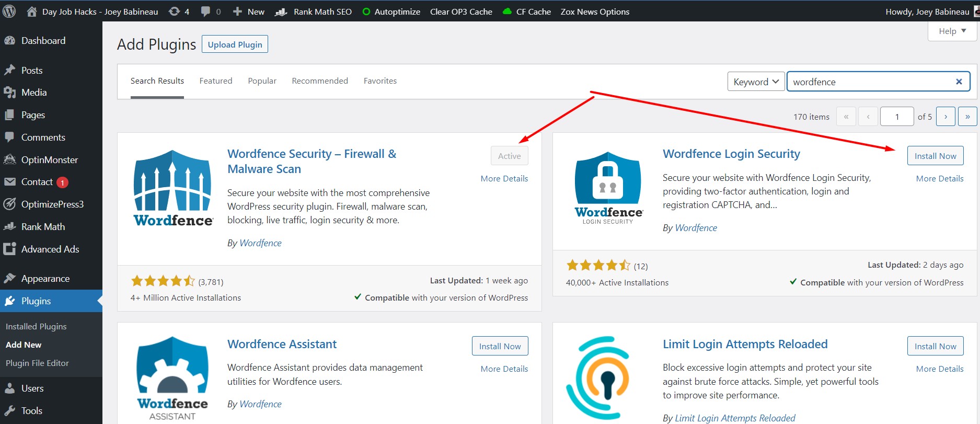980x424 pixels.
Task: Click author link under Wordfence Login Security
Action: [x=696, y=228]
